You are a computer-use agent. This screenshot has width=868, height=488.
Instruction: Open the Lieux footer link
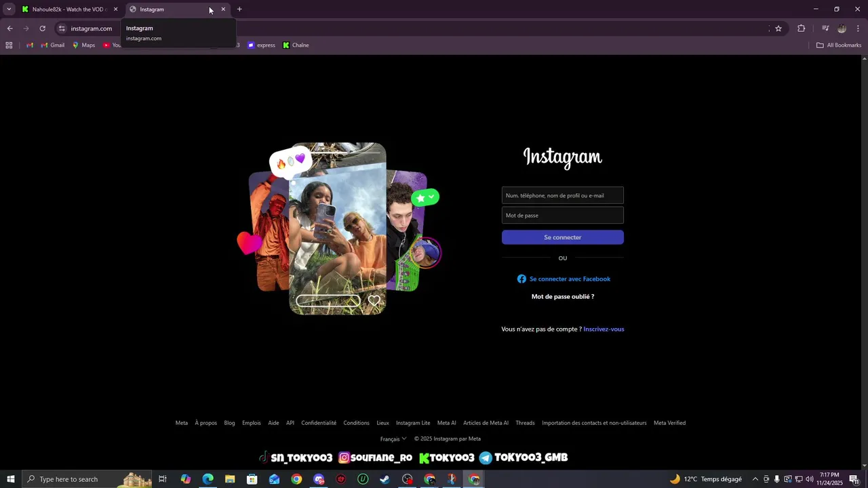383,423
